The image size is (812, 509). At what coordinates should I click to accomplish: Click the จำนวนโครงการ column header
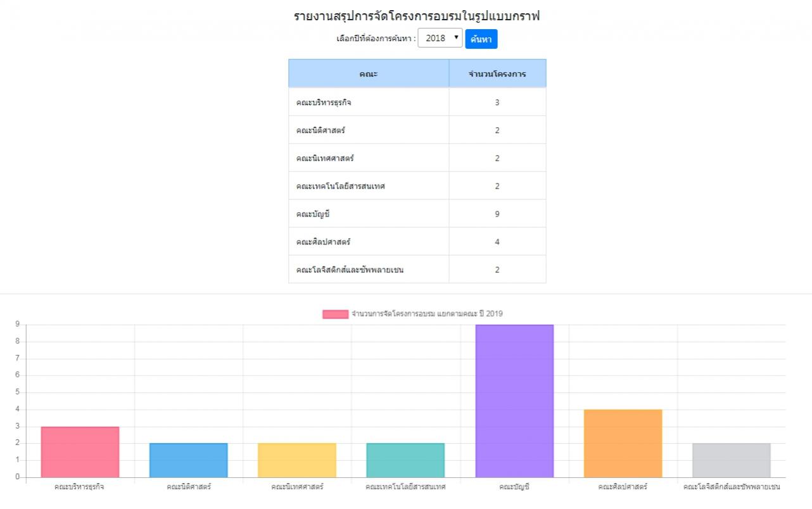pyautogui.click(x=497, y=73)
